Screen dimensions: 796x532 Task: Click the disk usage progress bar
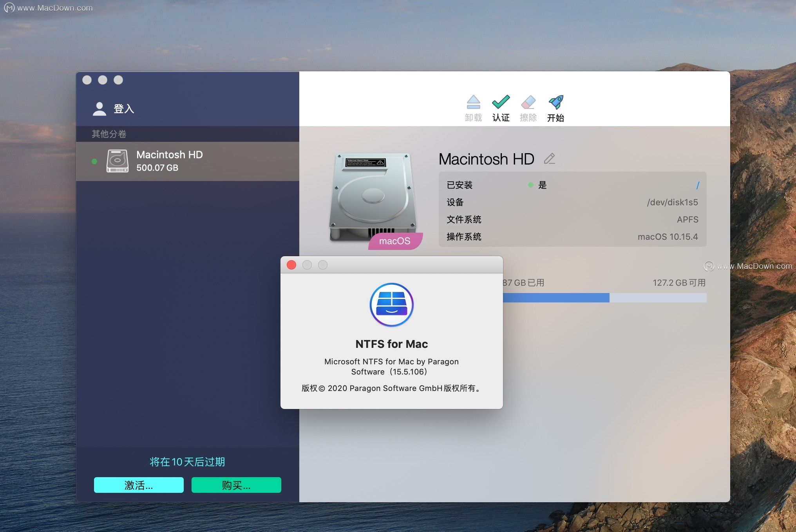point(604,298)
